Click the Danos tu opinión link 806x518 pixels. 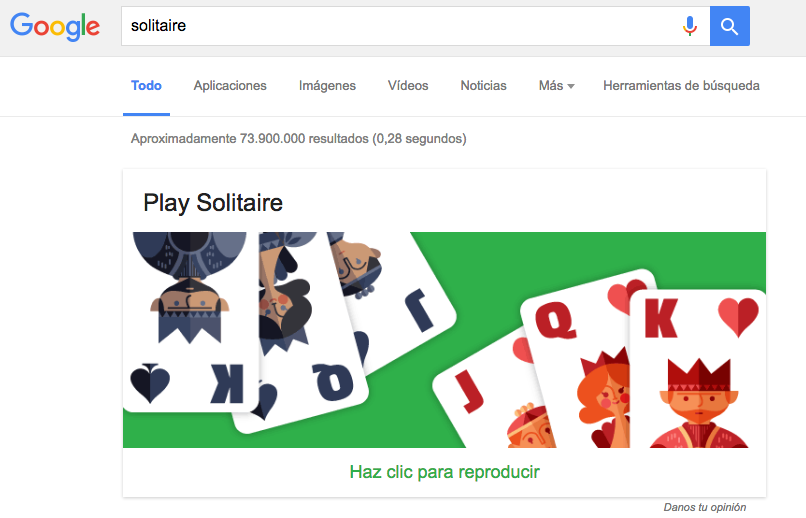(705, 507)
